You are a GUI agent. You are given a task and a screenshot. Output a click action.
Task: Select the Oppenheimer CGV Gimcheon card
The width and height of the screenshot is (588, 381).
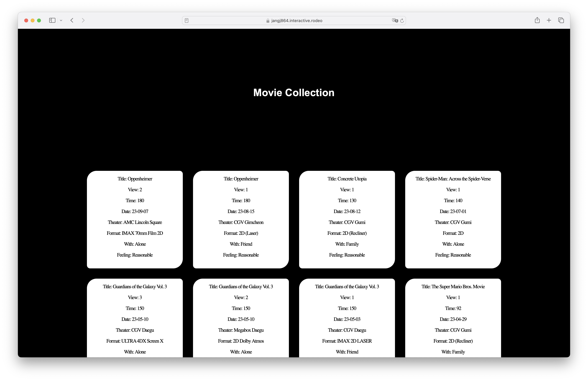tap(241, 219)
